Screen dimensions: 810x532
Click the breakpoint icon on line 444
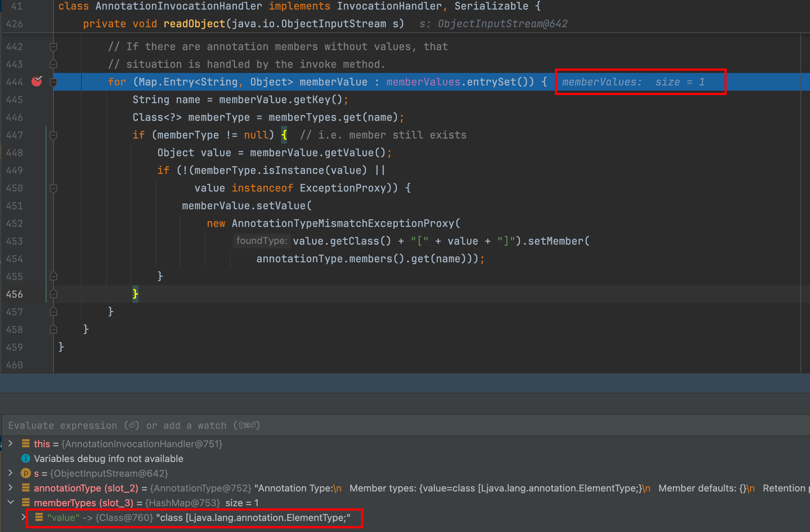pos(36,81)
